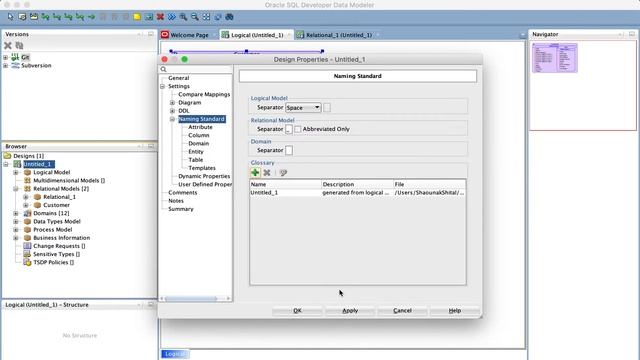Click the New View toolbar icon
640x360 pixels.
[x=34, y=17]
